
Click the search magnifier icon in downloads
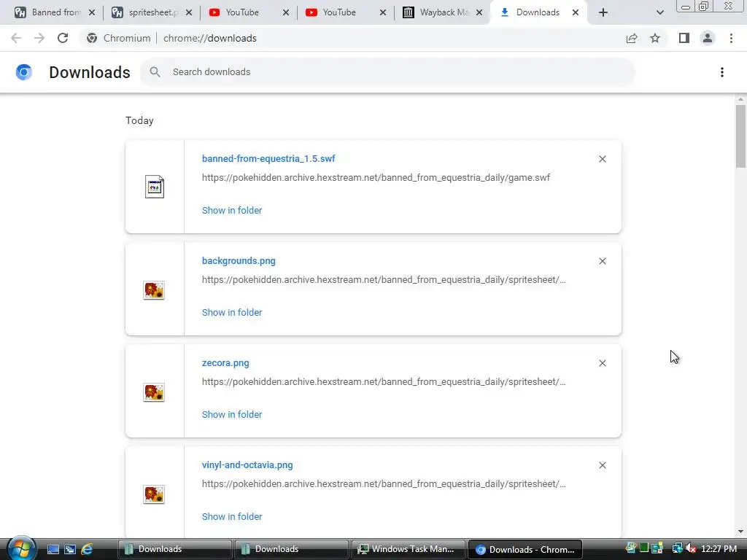click(x=155, y=72)
